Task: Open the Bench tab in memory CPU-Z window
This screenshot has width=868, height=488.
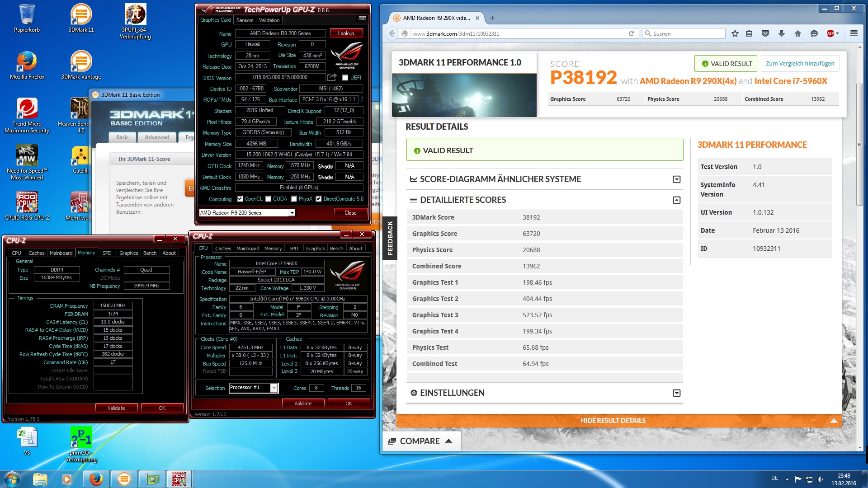Action: (x=150, y=253)
